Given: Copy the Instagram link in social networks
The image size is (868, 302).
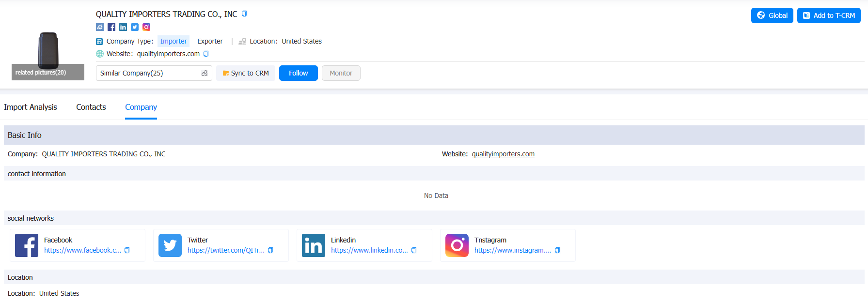Looking at the screenshot, I should 557,250.
